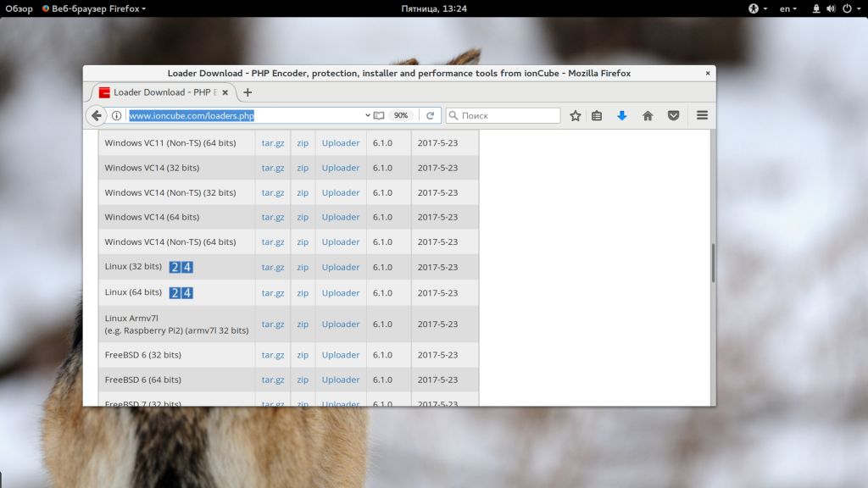Open a new tab with plus button
This screenshot has width=868, height=488.
(x=248, y=92)
